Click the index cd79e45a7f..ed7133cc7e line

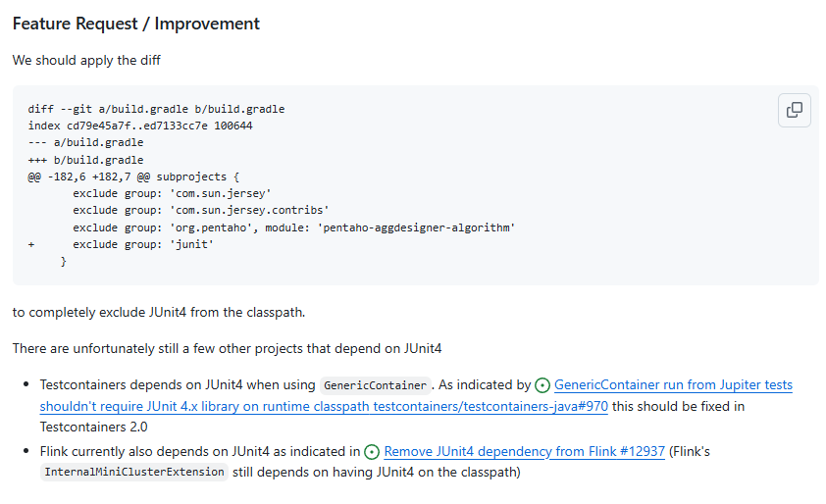pyautogui.click(x=140, y=126)
